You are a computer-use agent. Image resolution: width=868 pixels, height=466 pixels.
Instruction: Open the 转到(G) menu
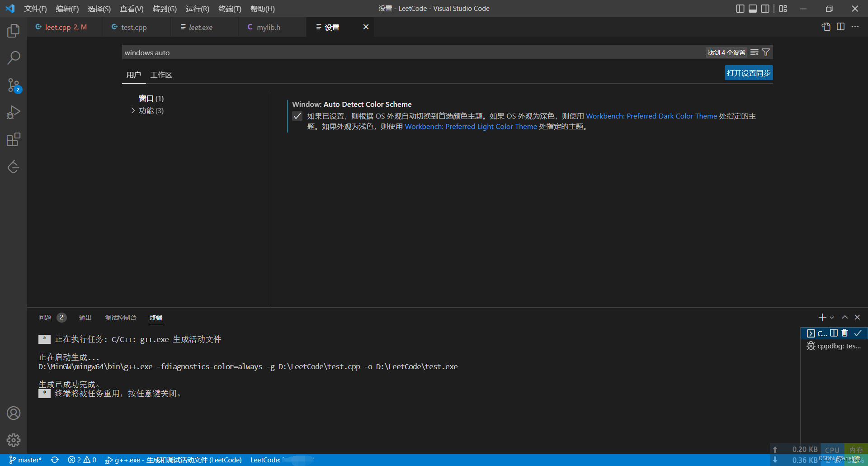pos(165,9)
